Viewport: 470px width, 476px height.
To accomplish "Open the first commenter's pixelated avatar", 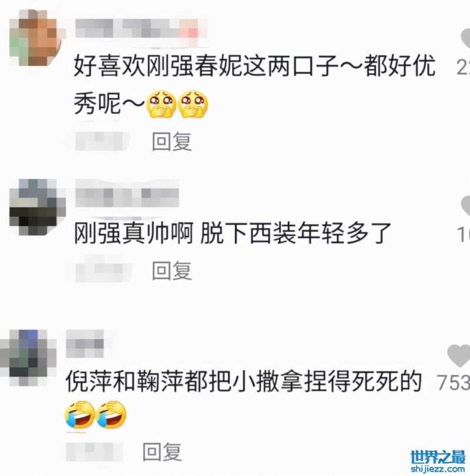I will [37, 38].
